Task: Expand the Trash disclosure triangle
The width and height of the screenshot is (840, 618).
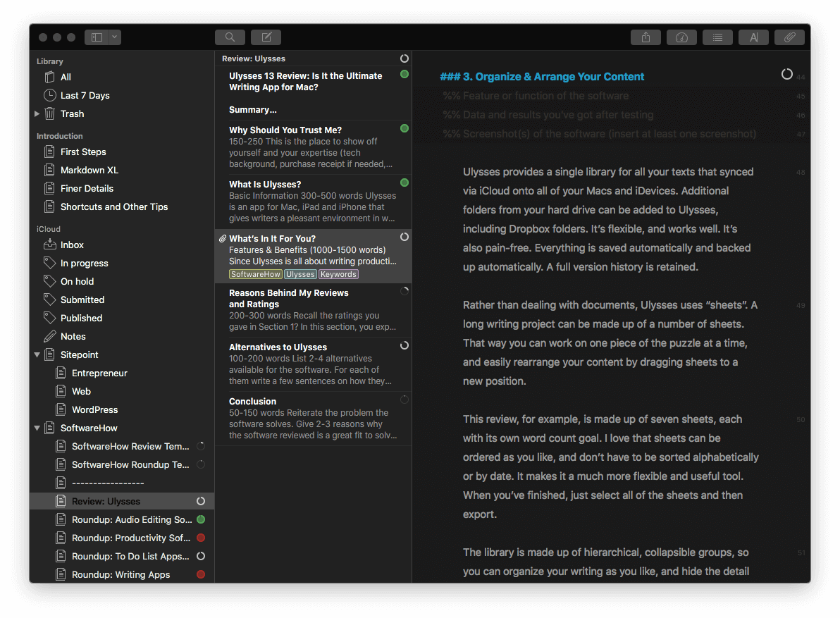Action: point(37,113)
